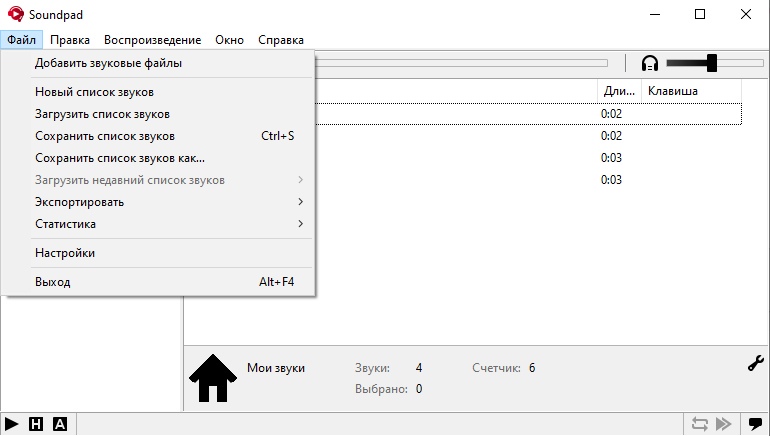The width and height of the screenshot is (770, 436).
Task: Expand the Экспортировать submenu
Action: click(x=158, y=202)
